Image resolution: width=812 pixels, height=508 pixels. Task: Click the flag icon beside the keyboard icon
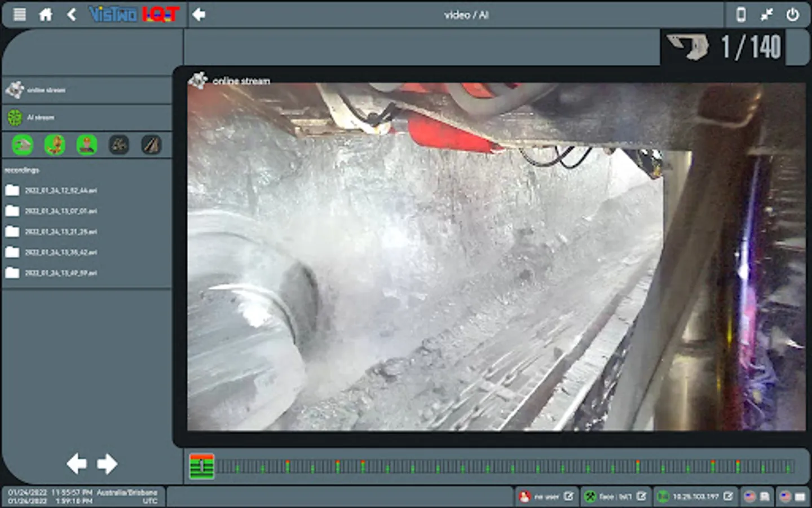785,497
